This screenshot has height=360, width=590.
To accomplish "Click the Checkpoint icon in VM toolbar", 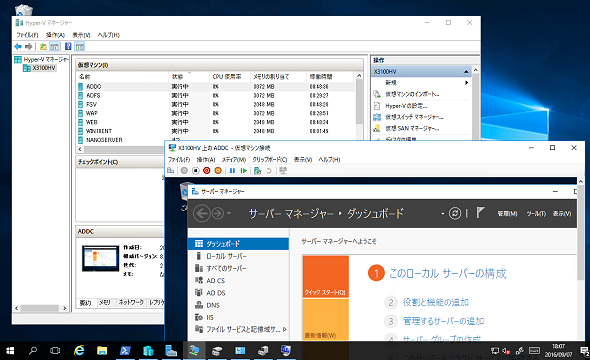I will (x=257, y=171).
